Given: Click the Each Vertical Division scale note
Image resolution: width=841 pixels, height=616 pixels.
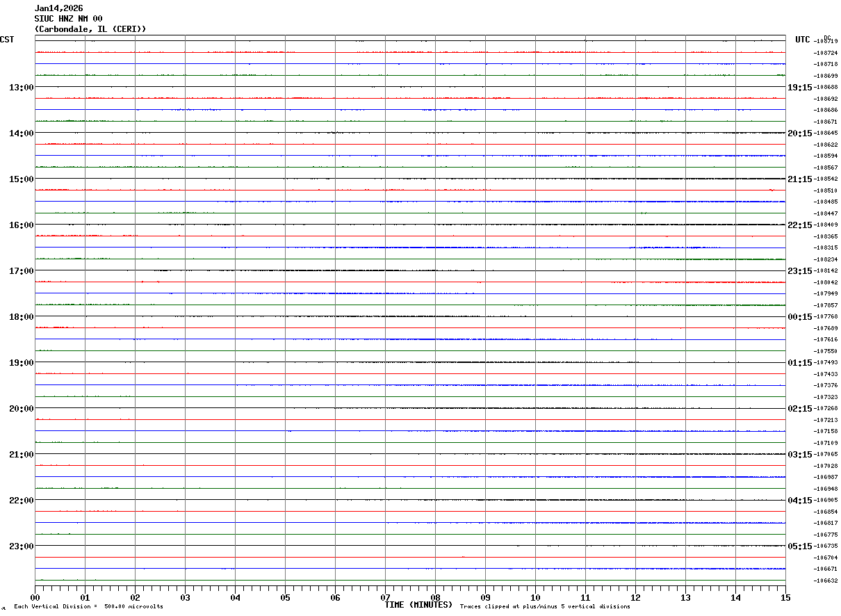Looking at the screenshot, I should point(88,607).
